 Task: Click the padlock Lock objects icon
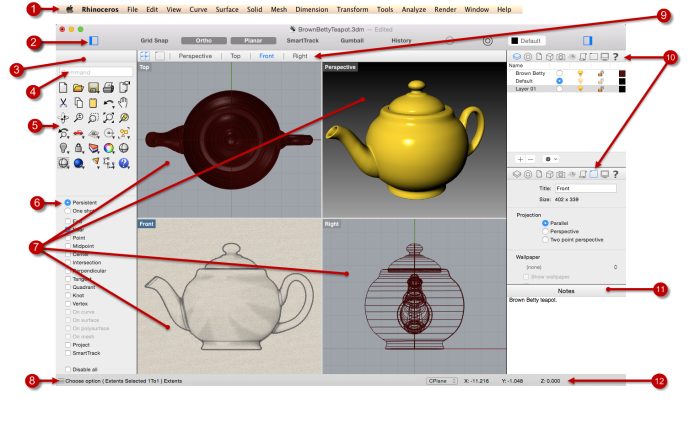click(x=78, y=148)
